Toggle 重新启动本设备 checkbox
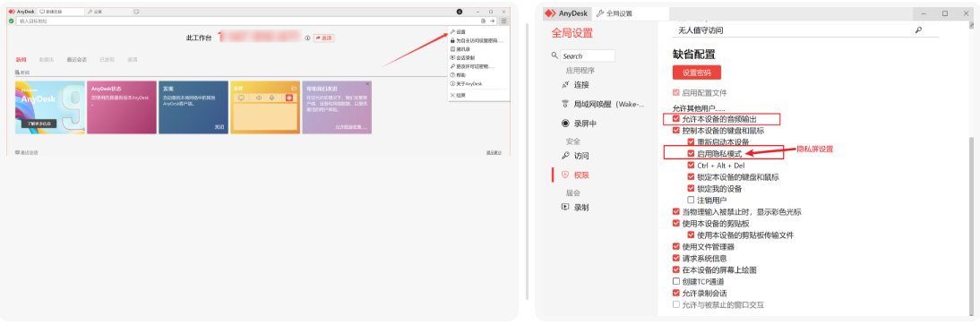This screenshot has height=333, width=980. pos(691,141)
